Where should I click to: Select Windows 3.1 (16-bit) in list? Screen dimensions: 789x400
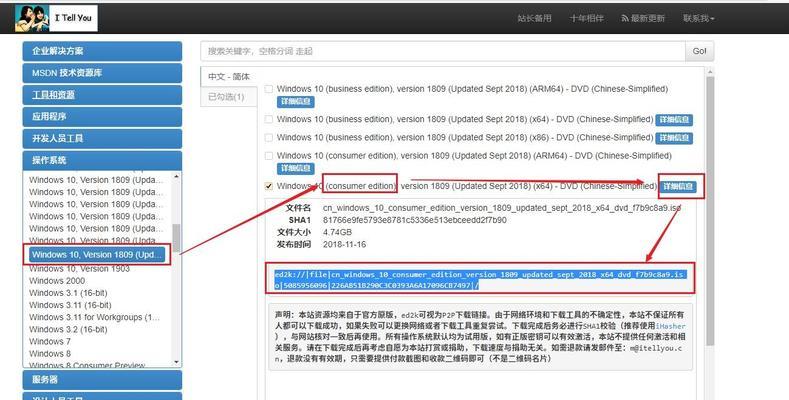click(68, 293)
